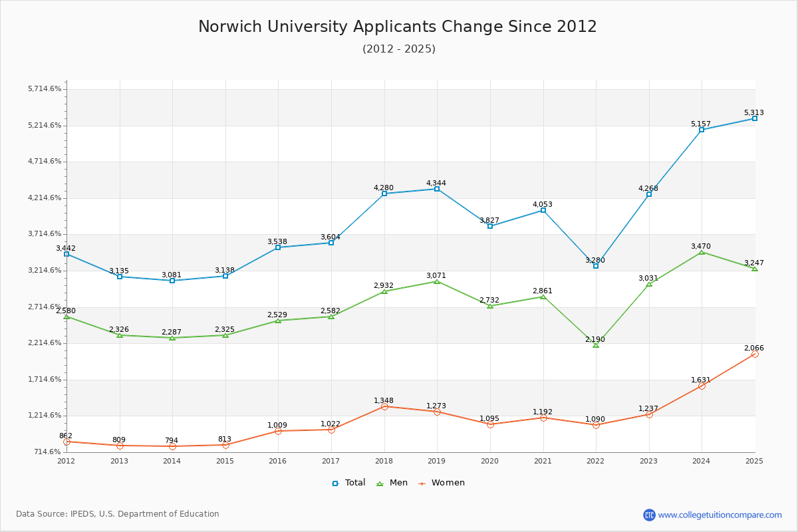
Task: Click the 'Data Source: IPEDS' footer text
Action: point(118,514)
